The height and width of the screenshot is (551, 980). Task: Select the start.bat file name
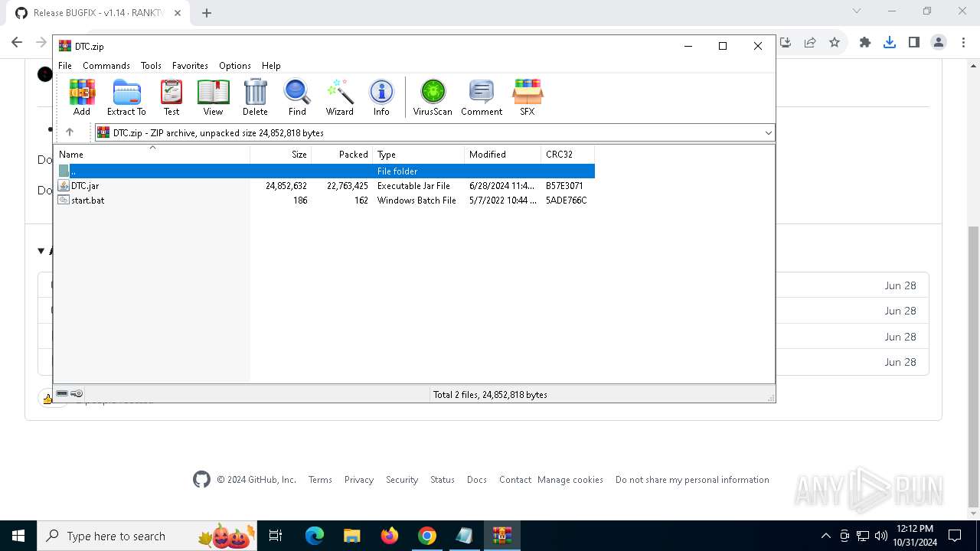(88, 200)
